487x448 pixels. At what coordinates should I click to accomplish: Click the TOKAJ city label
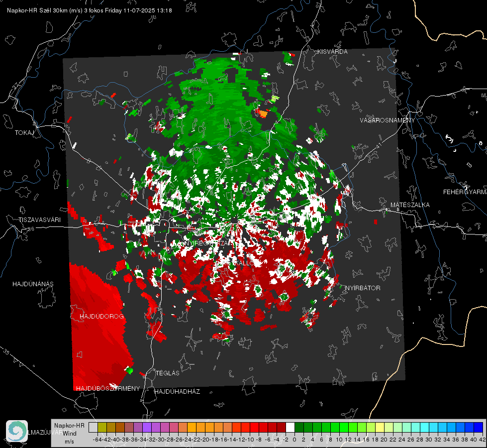[24, 133]
